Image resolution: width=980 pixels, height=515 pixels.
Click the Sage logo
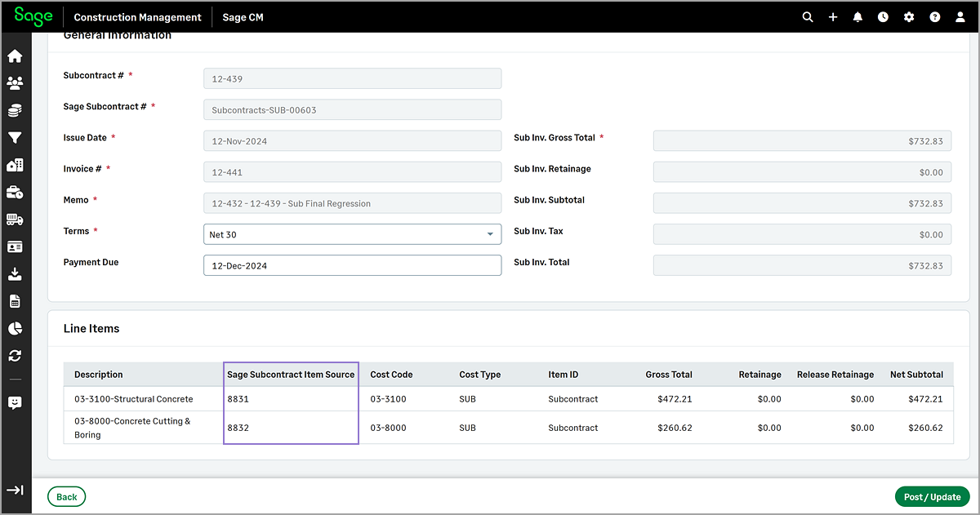(33, 16)
